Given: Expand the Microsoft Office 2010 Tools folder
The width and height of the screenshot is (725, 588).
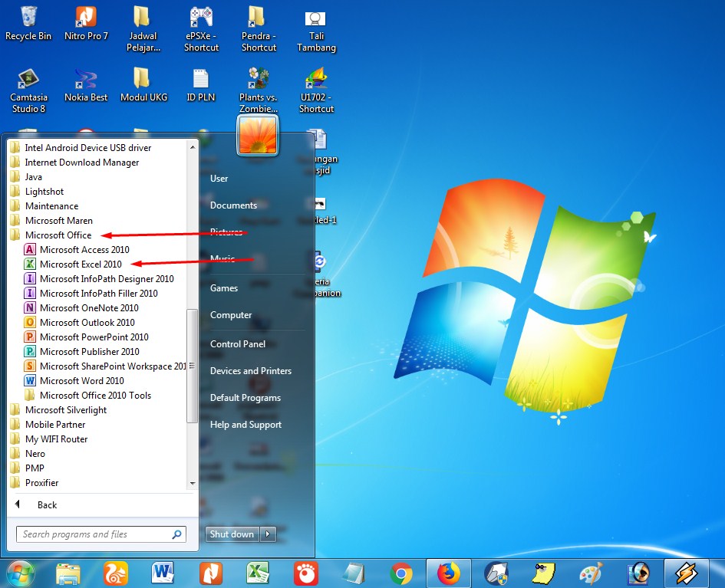Looking at the screenshot, I should coord(95,396).
